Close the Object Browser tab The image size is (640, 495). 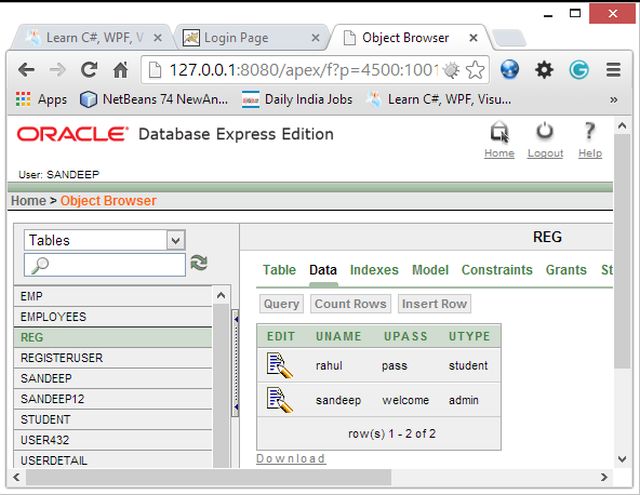point(473,38)
